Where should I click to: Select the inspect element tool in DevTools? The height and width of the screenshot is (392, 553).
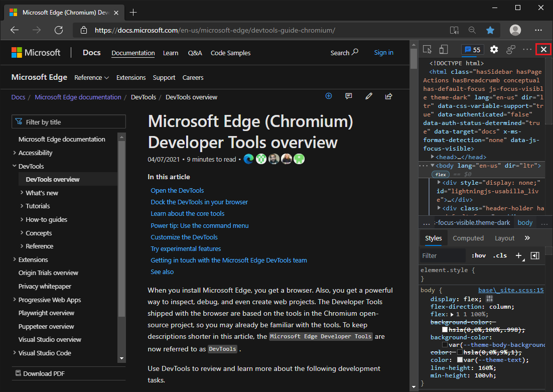click(x=427, y=49)
